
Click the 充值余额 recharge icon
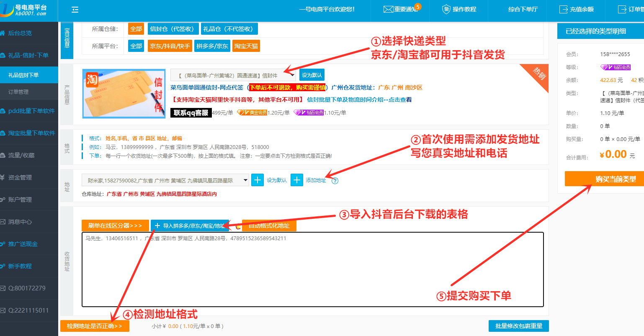[x=563, y=9]
